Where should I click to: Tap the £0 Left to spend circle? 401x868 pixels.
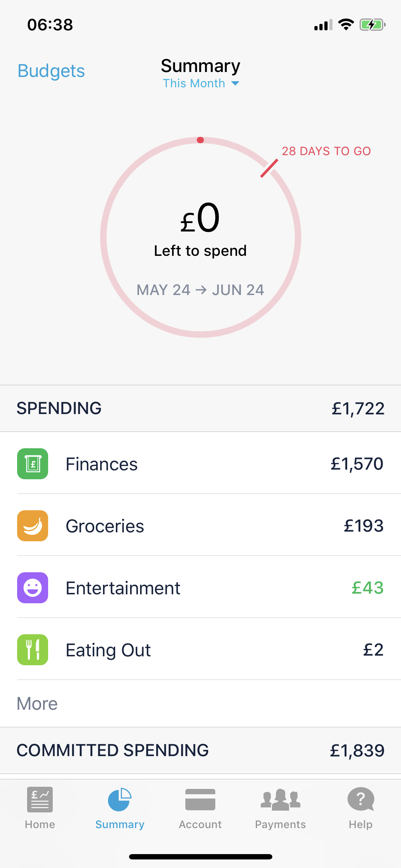[x=201, y=237]
